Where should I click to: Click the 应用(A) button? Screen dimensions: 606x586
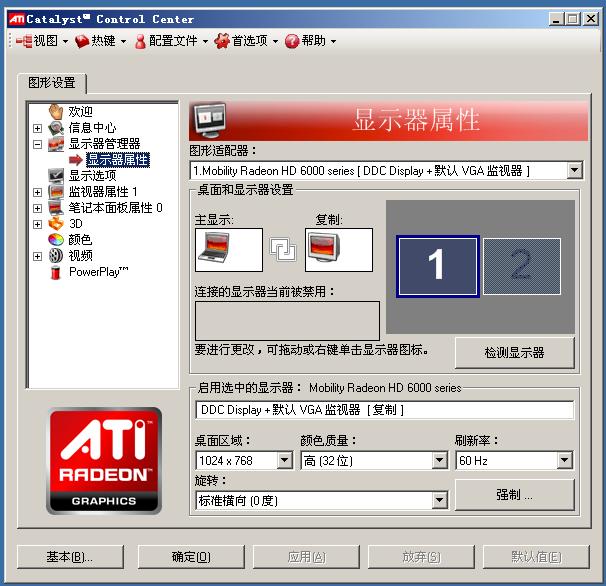(306, 557)
